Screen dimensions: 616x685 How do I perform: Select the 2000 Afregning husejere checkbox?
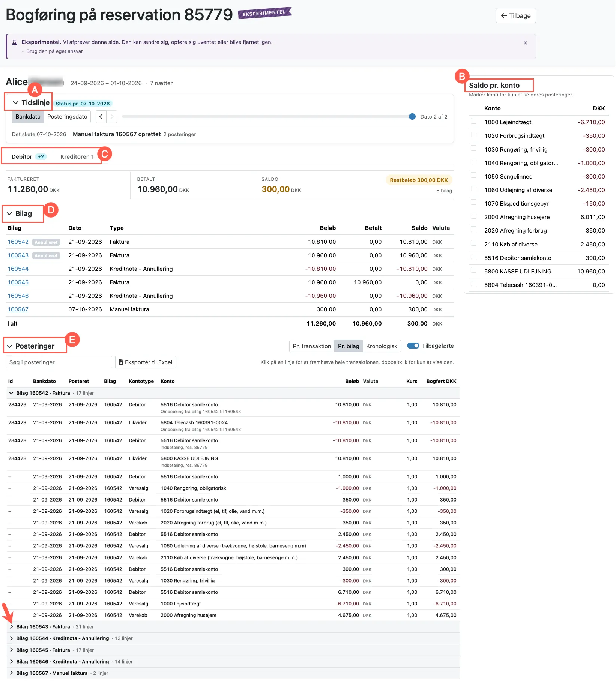click(x=474, y=216)
